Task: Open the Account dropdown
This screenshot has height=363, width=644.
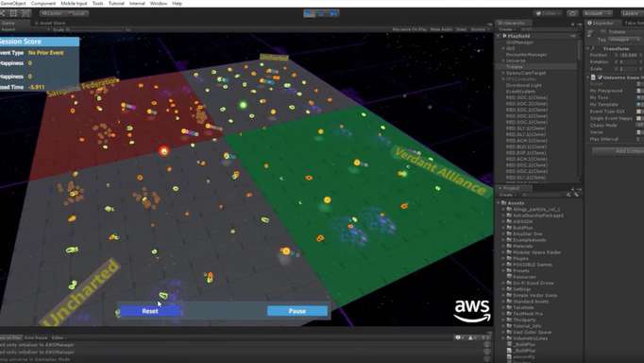Action: [x=598, y=13]
